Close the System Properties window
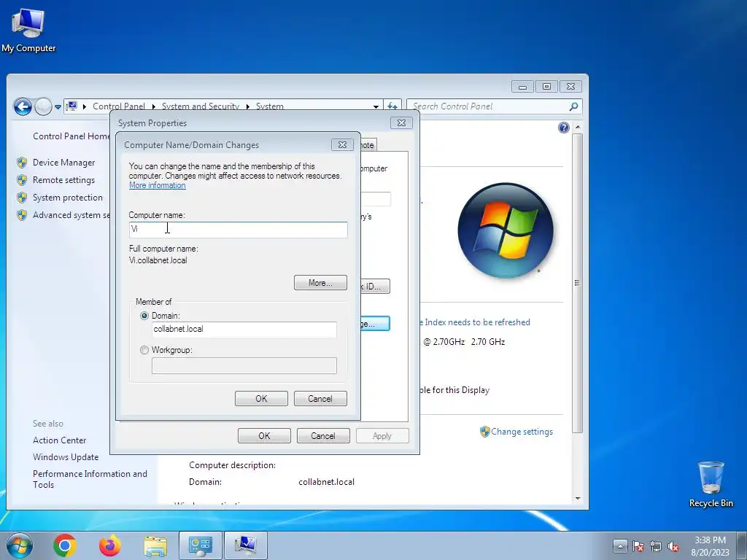This screenshot has height=560, width=747. (x=401, y=122)
